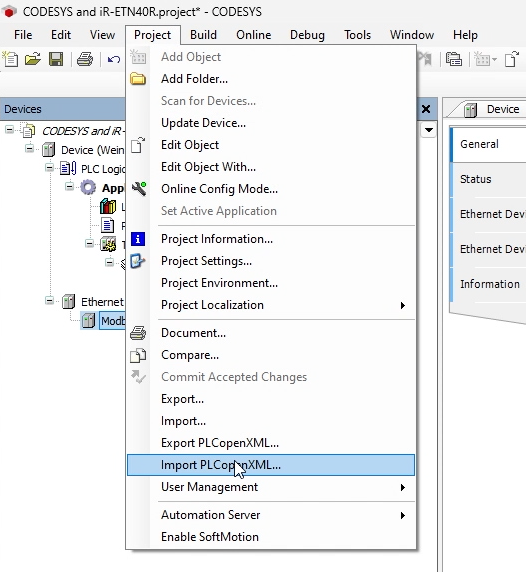Select the Status side tab
This screenshot has height=572, width=526.
pyautogui.click(x=489, y=179)
